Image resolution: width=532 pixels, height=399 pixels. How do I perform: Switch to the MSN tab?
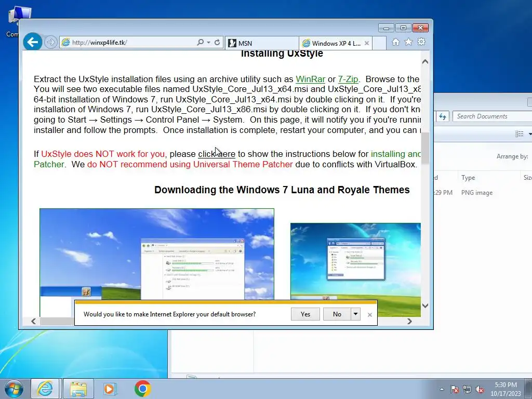click(x=262, y=43)
